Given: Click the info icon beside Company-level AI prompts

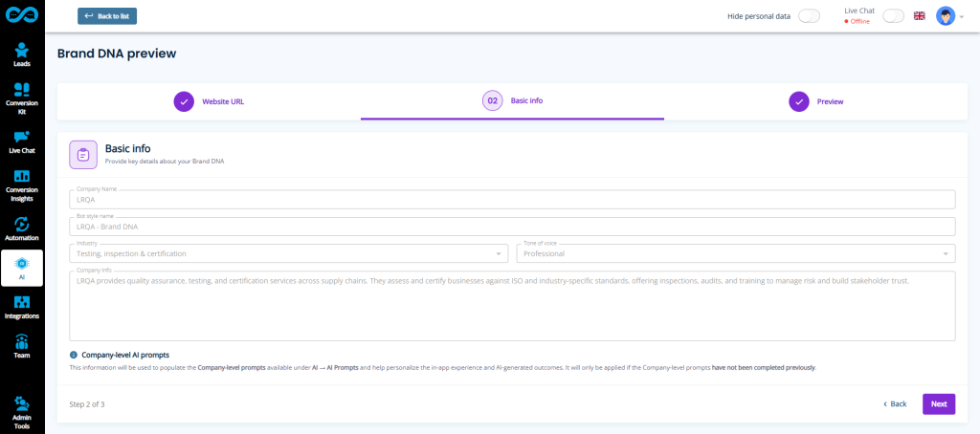Looking at the screenshot, I should point(74,355).
